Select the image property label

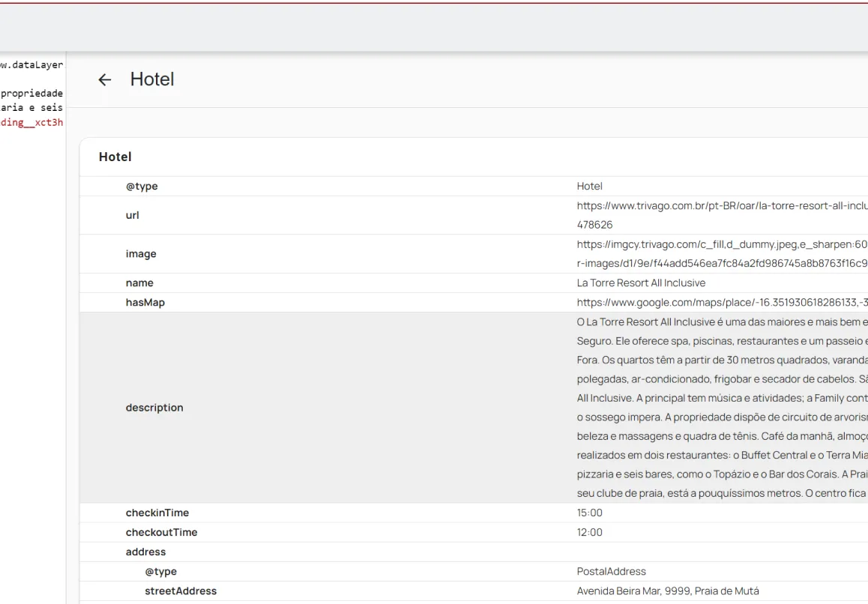141,254
